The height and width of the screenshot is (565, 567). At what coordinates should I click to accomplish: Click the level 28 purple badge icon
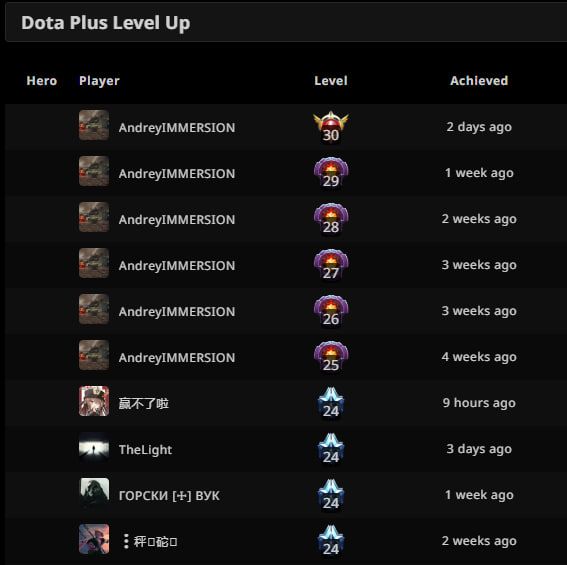pyautogui.click(x=331, y=218)
